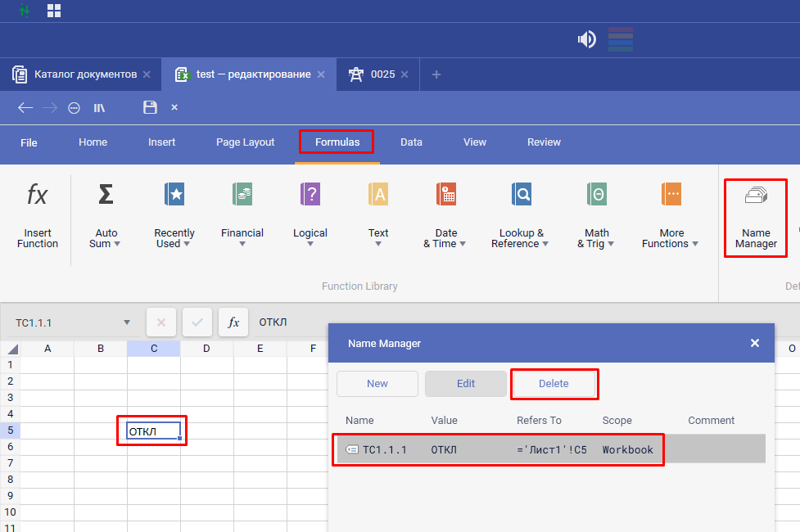Screen dimensions: 800x532
Task: Open the Page Layout tab
Action: click(x=246, y=142)
